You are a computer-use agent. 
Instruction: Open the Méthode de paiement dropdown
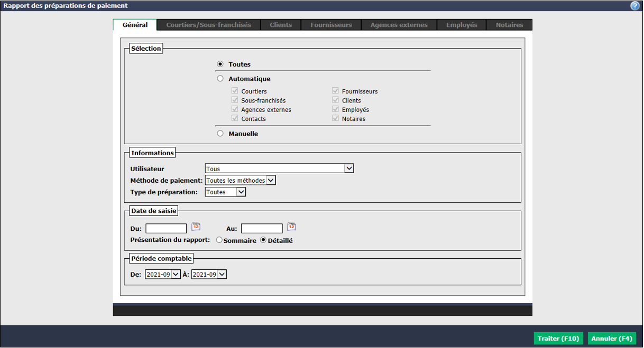point(241,180)
